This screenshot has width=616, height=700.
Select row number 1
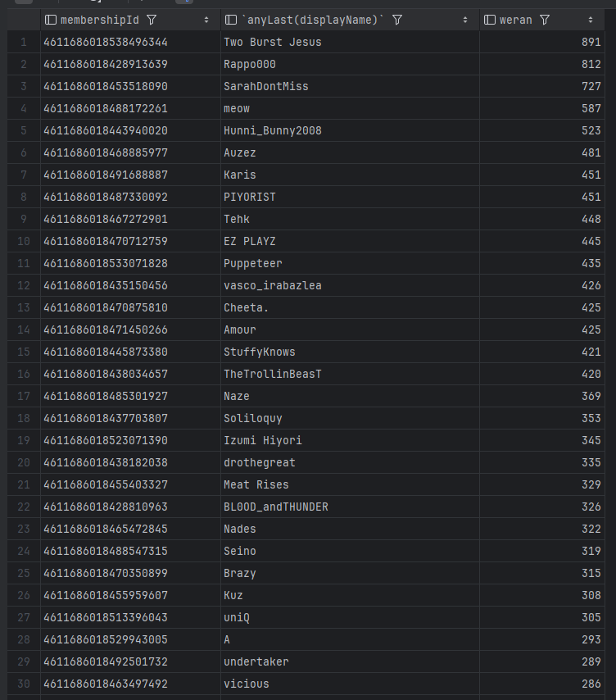tap(24, 42)
